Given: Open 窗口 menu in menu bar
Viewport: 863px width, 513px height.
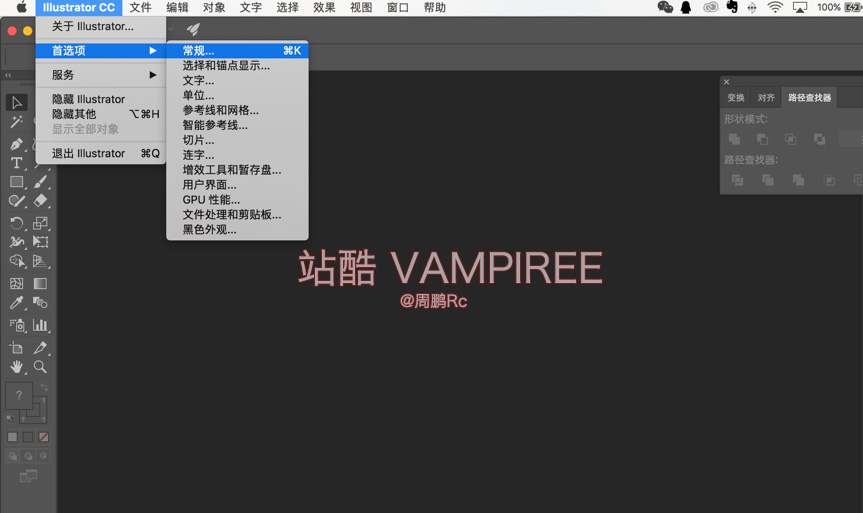Looking at the screenshot, I should coord(398,8).
